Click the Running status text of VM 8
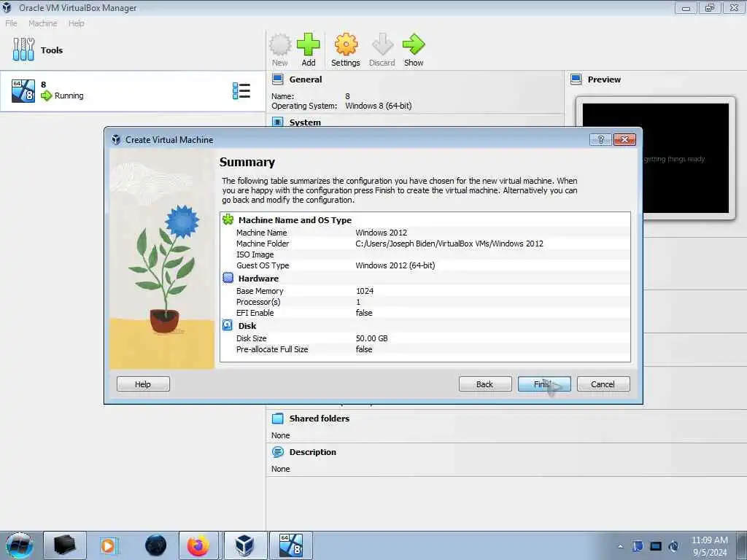This screenshot has width=747, height=560. tap(69, 96)
